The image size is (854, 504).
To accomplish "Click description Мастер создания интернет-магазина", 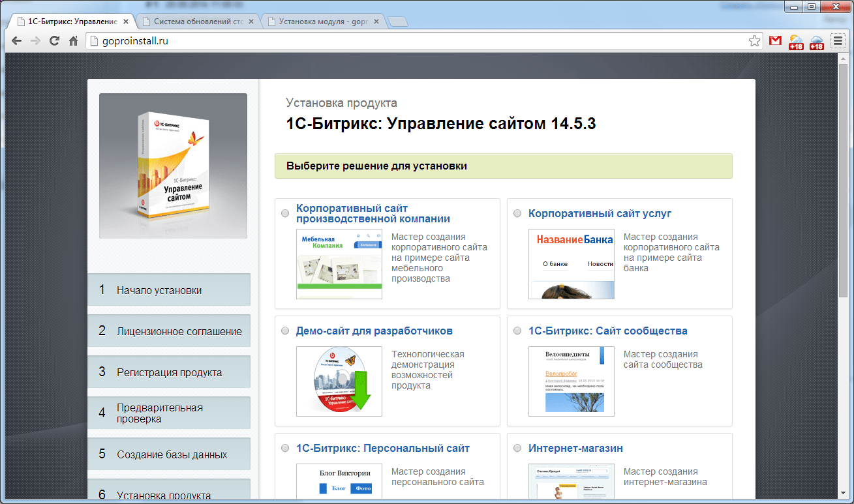I will tap(665, 477).
